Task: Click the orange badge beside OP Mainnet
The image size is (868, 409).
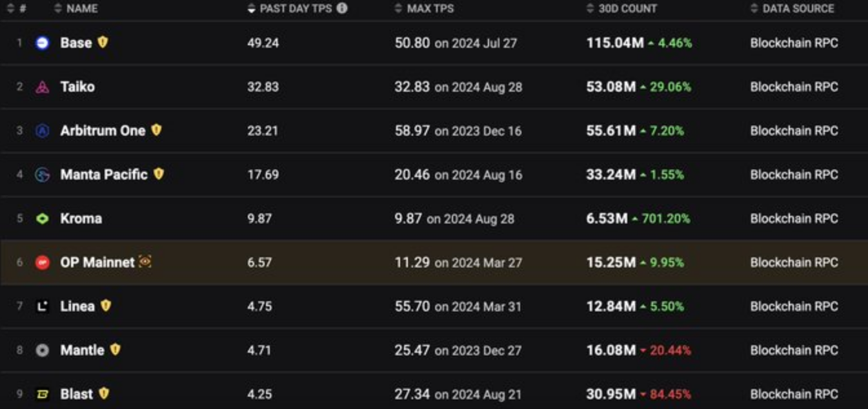Action: pos(145,262)
